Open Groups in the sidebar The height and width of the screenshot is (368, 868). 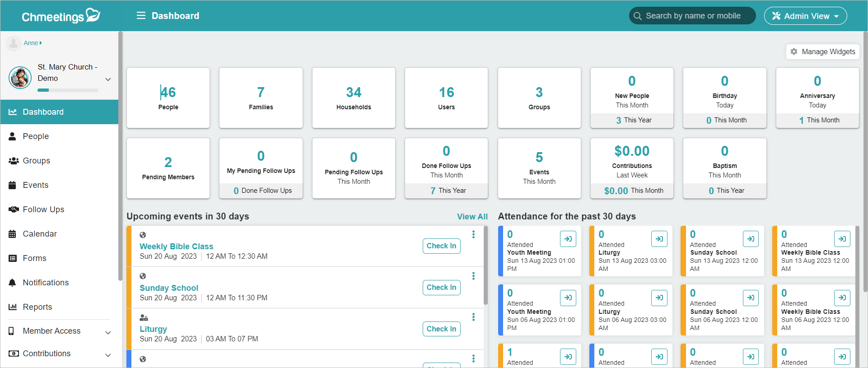[59, 161]
